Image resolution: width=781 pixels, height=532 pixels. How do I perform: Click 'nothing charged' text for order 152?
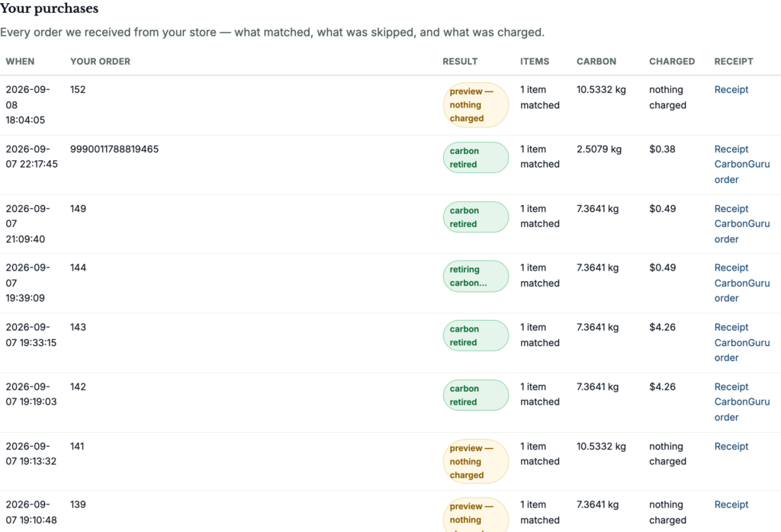[667, 98]
